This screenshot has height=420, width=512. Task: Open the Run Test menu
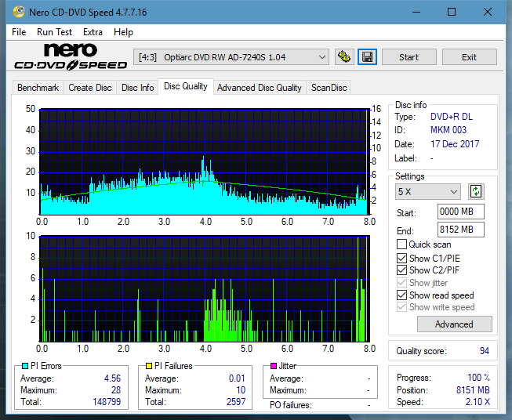(55, 32)
